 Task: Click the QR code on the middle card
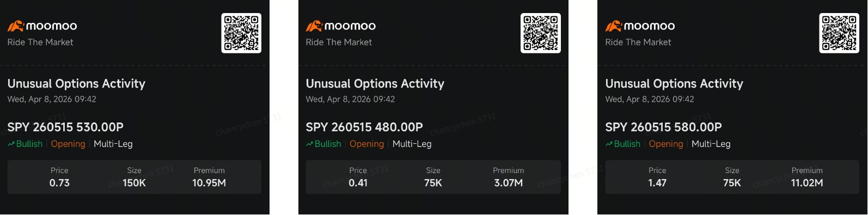point(540,33)
